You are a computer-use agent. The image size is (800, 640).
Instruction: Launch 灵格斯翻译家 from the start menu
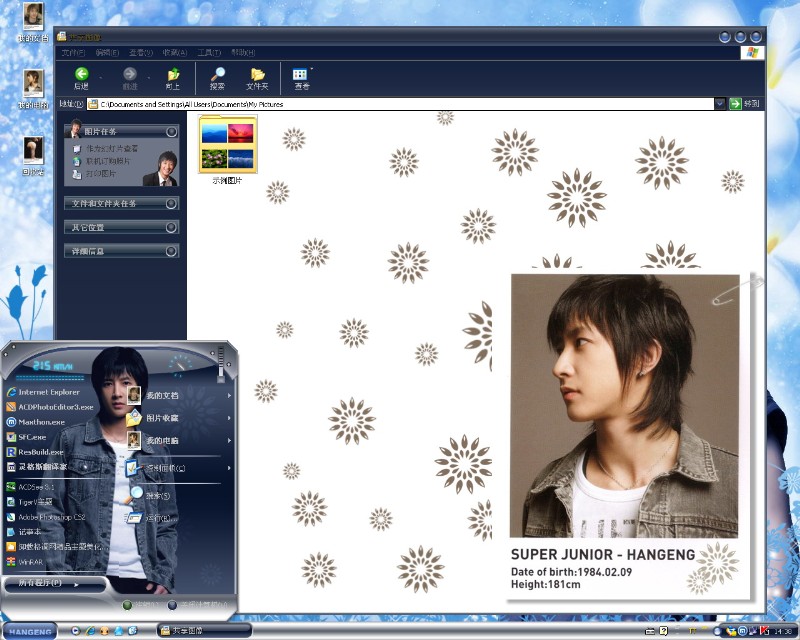coord(36,467)
